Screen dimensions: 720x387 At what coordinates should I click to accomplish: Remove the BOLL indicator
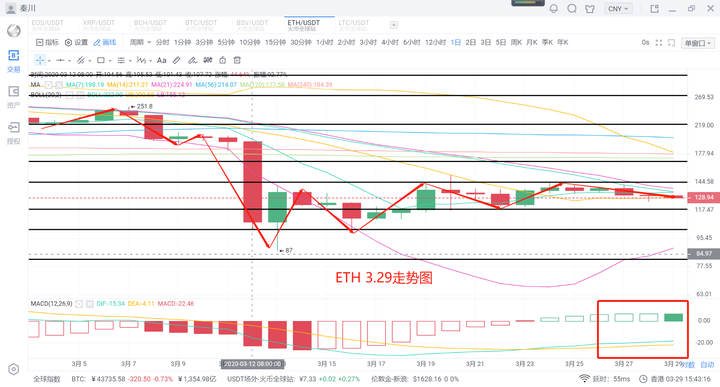pyautogui.click(x=80, y=95)
